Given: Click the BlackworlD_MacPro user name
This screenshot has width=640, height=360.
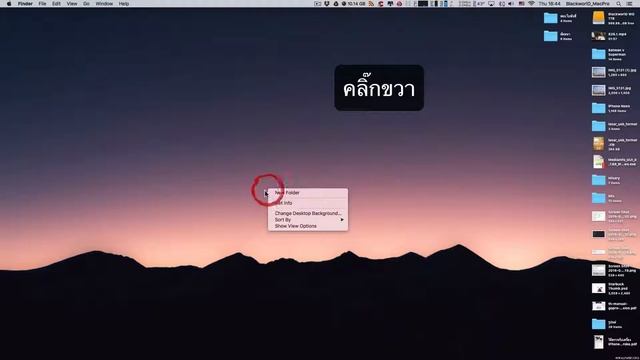Looking at the screenshot, I should pos(587,4).
